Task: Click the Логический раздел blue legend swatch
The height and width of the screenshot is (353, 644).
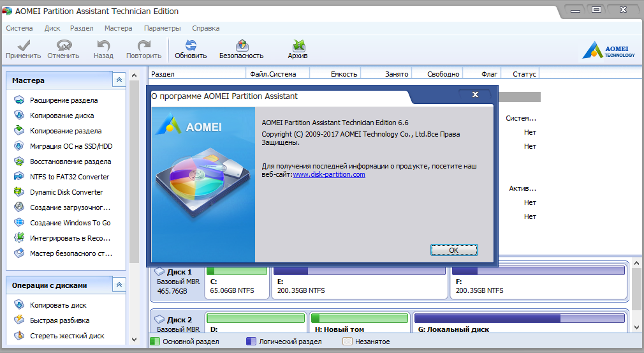Action: 251,342
